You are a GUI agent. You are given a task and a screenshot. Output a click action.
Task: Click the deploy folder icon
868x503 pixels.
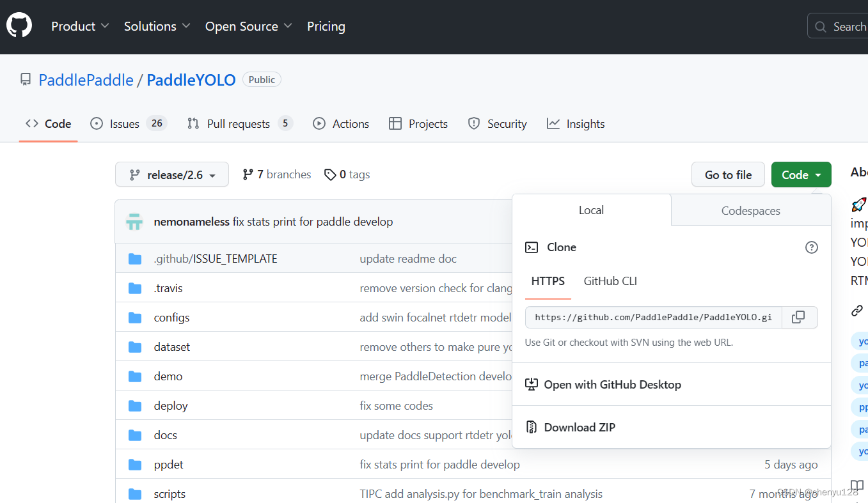click(135, 406)
